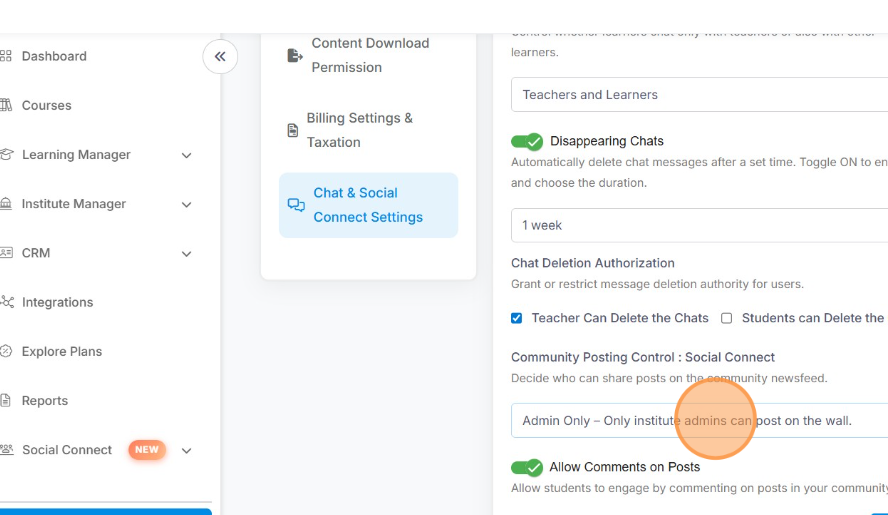Disable Allow Comments on Posts toggle
The height and width of the screenshot is (515, 888).
(527, 467)
